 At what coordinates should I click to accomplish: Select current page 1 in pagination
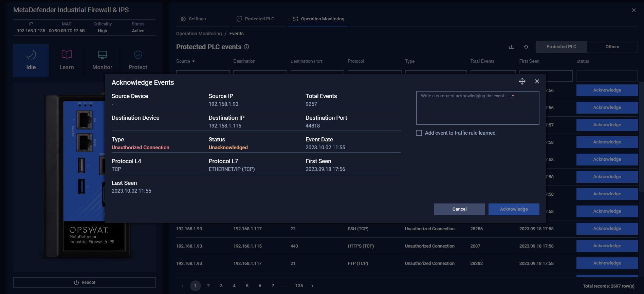point(196,286)
